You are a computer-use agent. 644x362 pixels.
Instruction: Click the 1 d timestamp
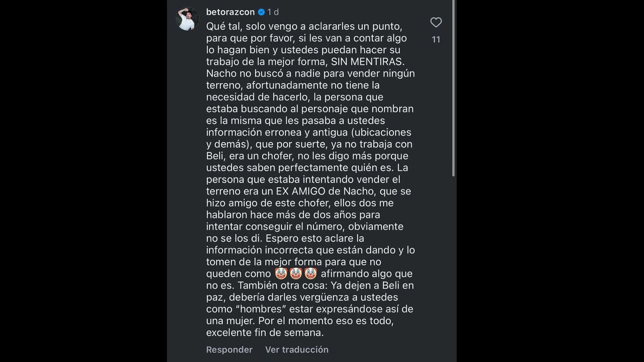click(272, 12)
